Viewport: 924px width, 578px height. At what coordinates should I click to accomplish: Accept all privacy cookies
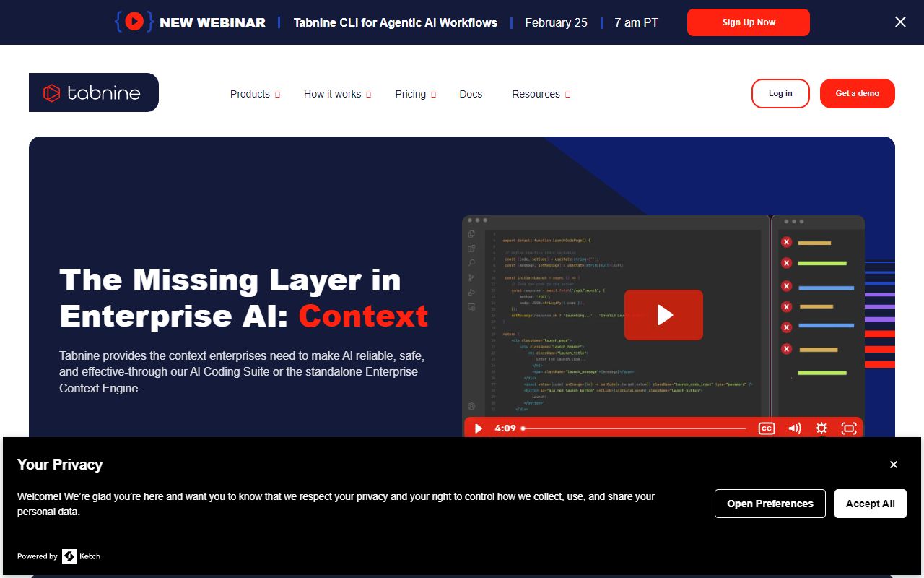(870, 504)
